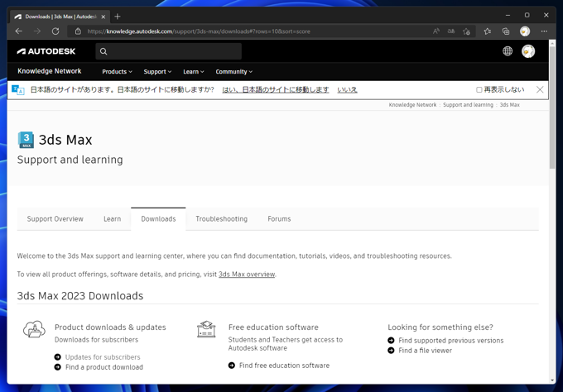The image size is (563, 392).
Task: Open a new browser tab
Action: coord(118,17)
